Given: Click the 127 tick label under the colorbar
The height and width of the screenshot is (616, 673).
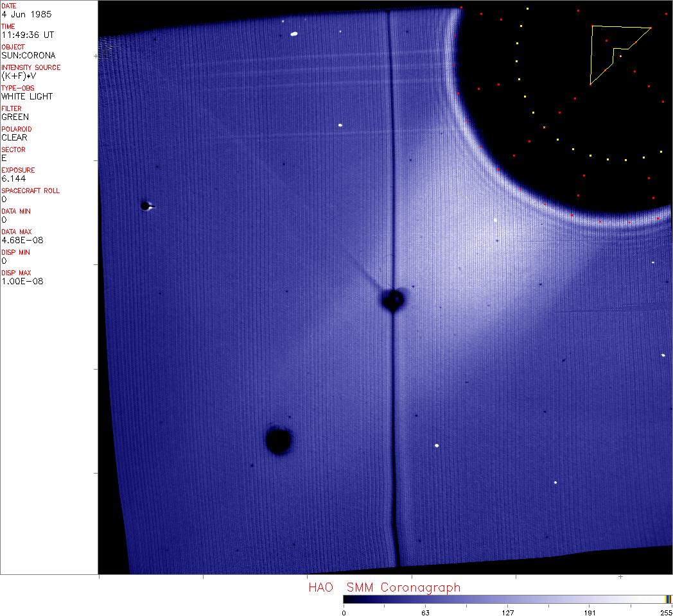Looking at the screenshot, I should tap(507, 613).
